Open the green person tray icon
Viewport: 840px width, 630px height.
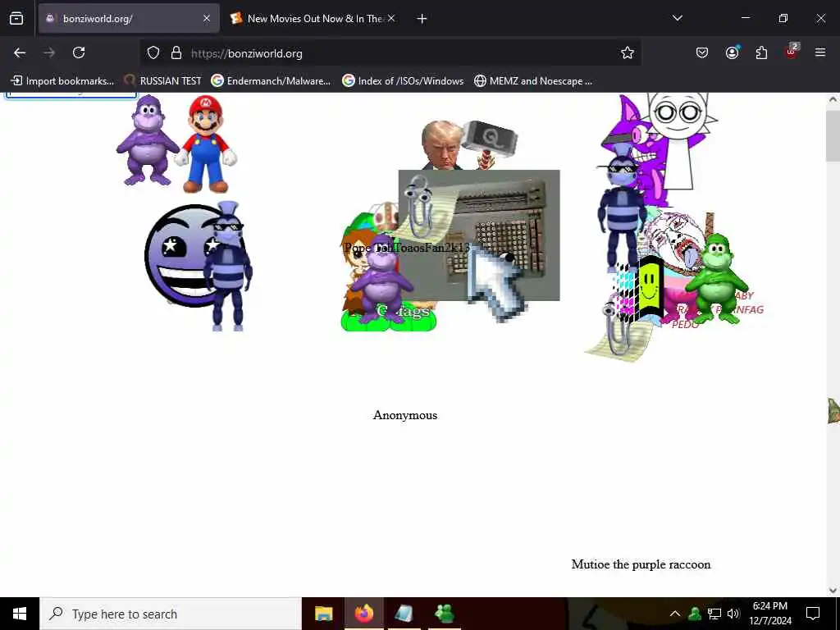[695, 614]
